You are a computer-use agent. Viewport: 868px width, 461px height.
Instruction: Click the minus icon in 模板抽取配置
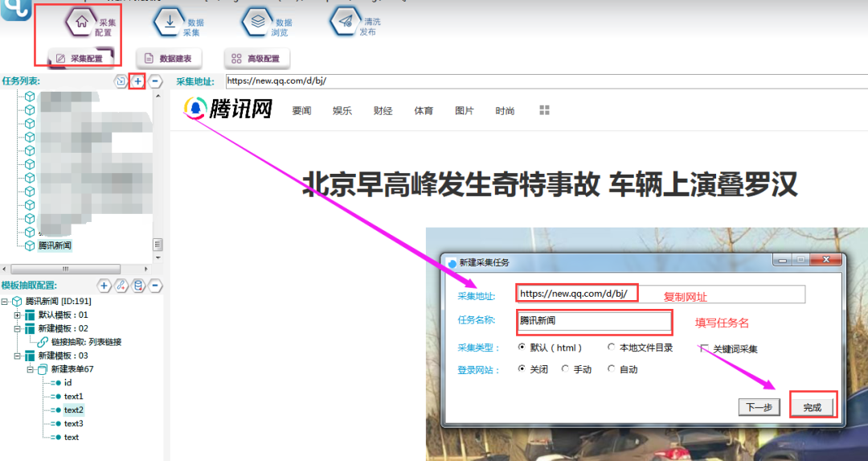[x=155, y=286]
